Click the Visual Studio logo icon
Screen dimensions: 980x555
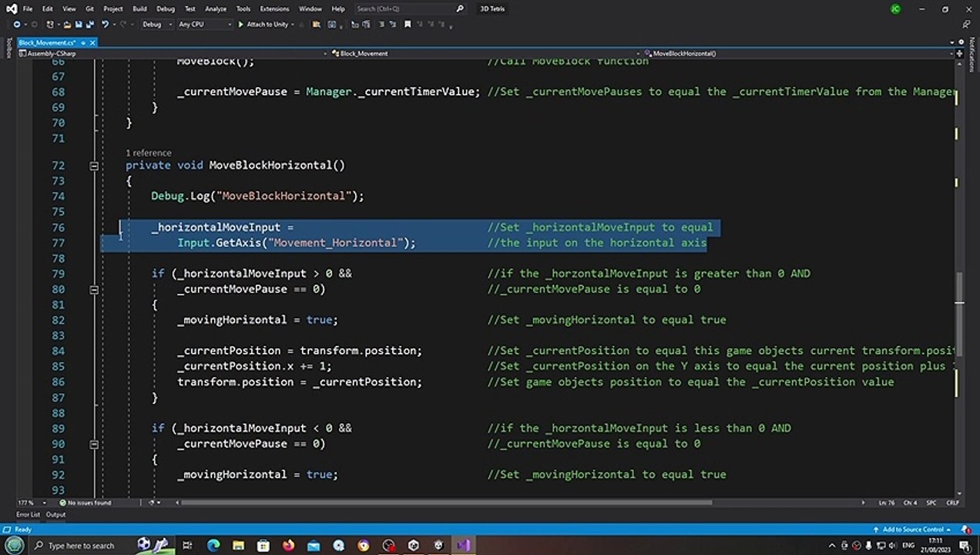click(x=11, y=8)
